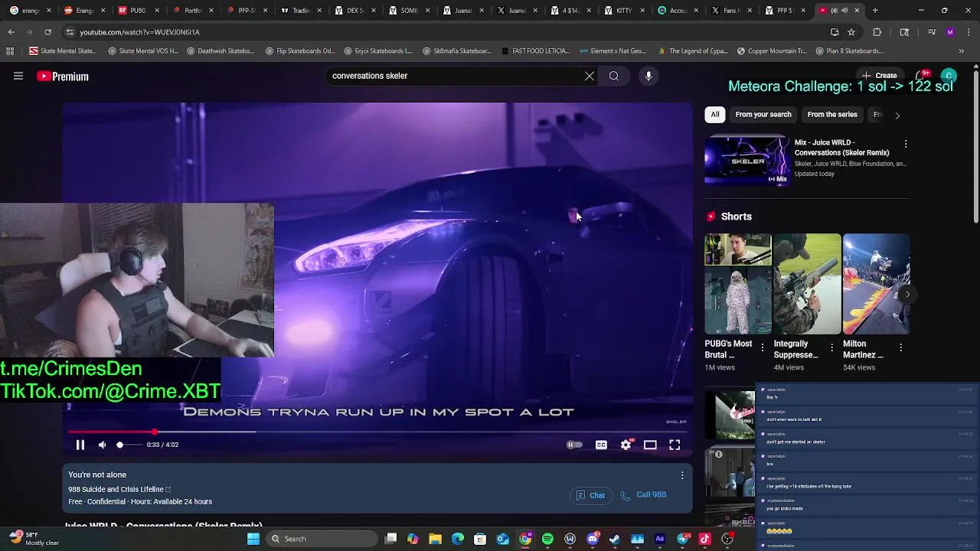
Task: Open options for Milton Martinez short
Action: (x=901, y=347)
